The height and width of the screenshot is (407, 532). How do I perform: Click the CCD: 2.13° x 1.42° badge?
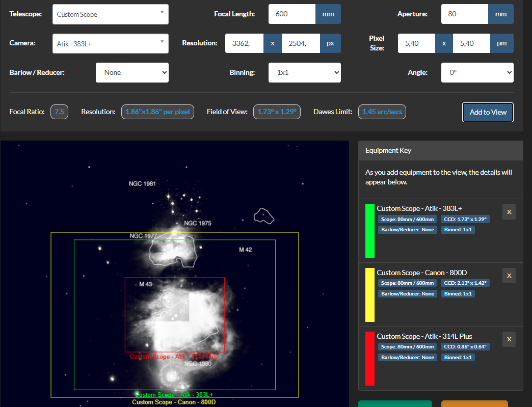[x=465, y=283]
